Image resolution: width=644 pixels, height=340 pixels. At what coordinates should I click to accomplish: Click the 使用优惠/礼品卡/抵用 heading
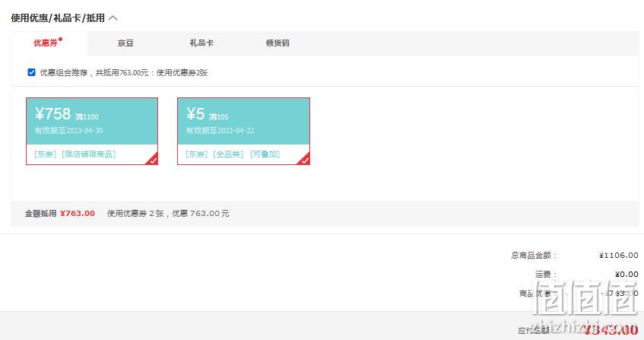pos(58,18)
